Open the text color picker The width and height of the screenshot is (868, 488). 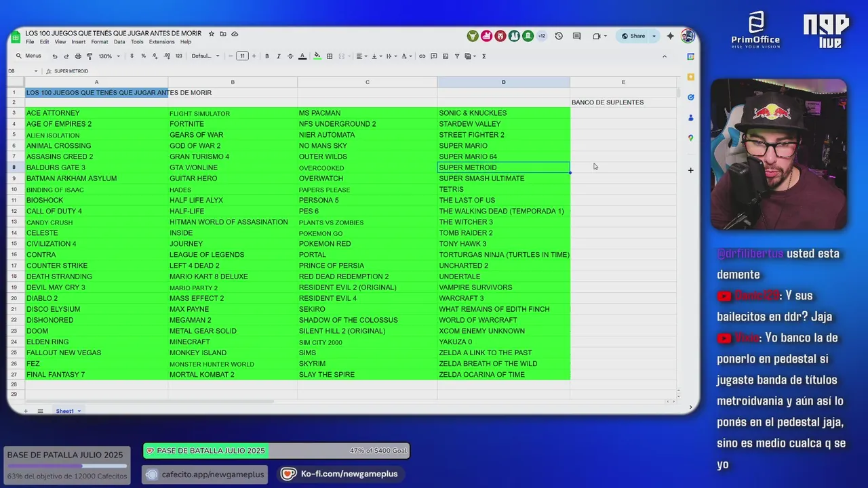(x=302, y=56)
